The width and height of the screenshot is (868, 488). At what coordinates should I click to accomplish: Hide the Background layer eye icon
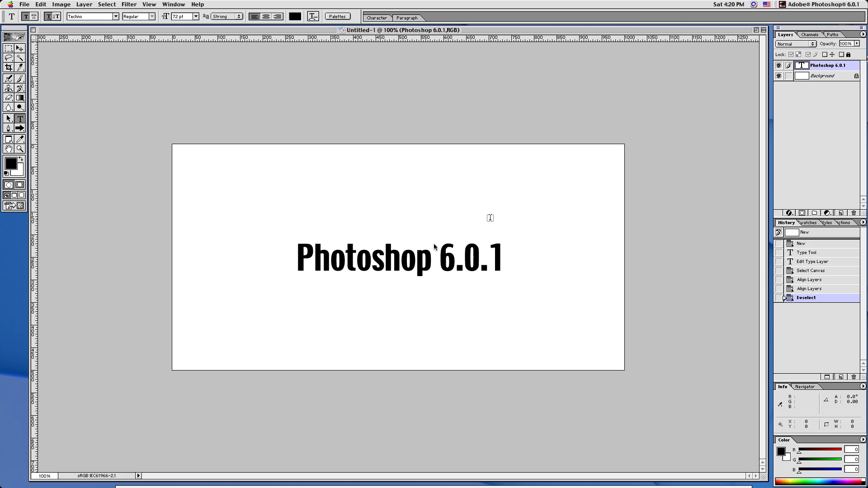[x=778, y=76]
